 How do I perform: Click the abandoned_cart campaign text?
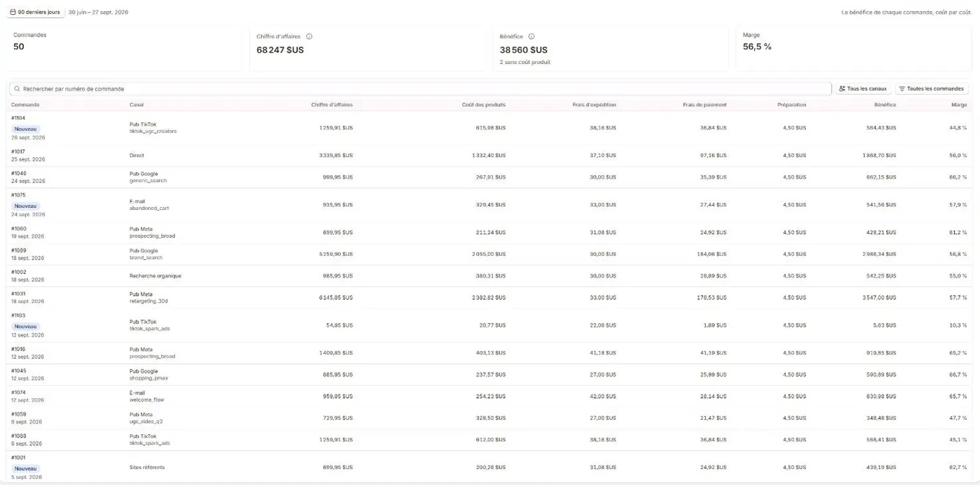click(x=149, y=208)
